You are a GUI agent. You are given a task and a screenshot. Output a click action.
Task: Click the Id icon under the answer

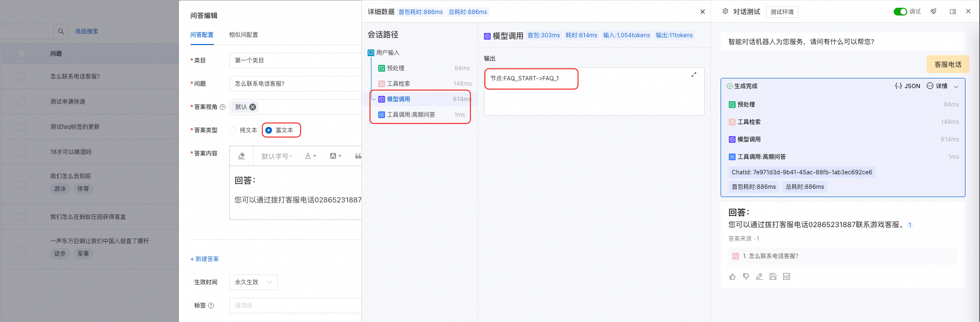(787, 276)
